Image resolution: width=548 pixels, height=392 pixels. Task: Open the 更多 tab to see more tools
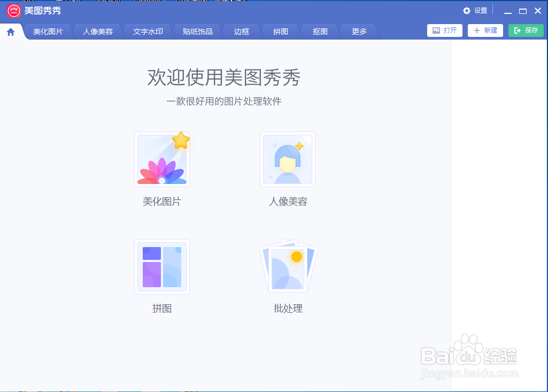pos(358,32)
